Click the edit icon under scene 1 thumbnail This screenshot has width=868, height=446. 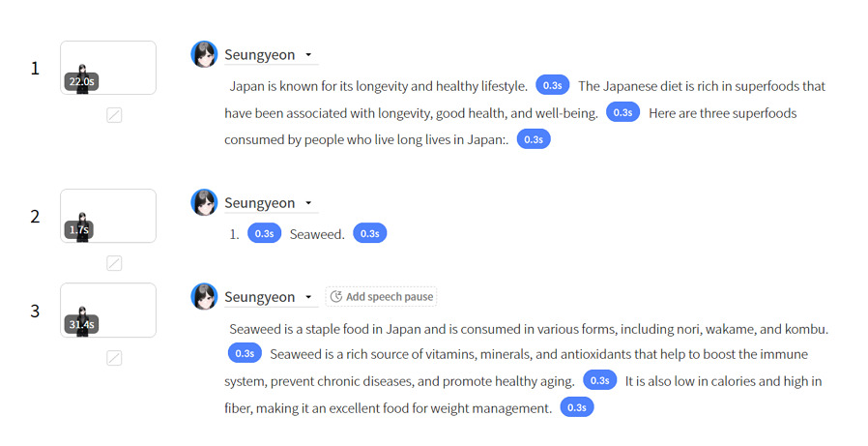click(114, 115)
